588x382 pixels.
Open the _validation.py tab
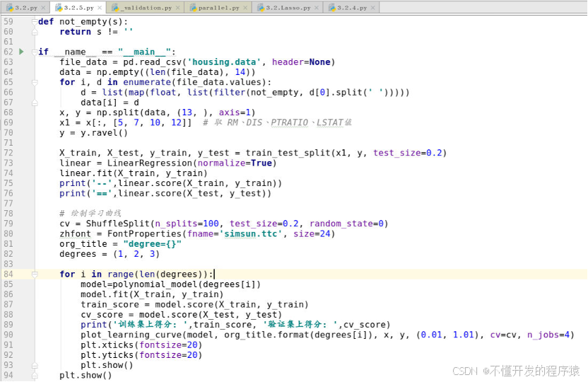pyautogui.click(x=146, y=8)
